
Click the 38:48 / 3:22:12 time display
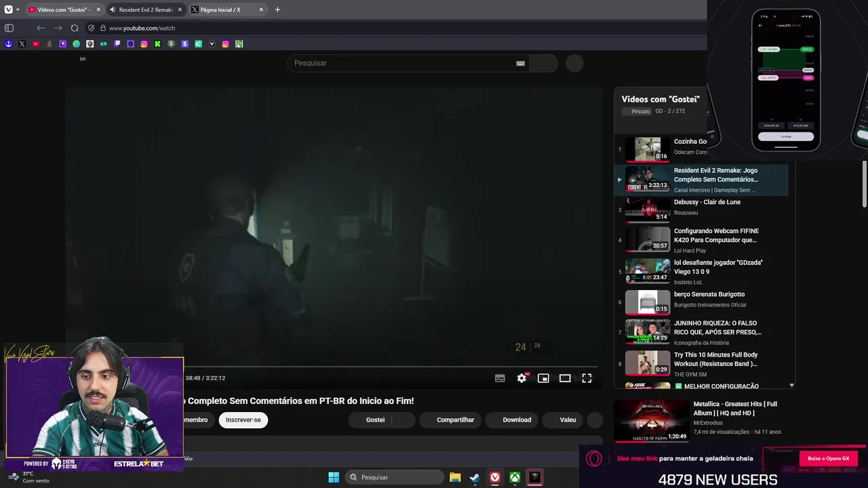[x=205, y=378]
